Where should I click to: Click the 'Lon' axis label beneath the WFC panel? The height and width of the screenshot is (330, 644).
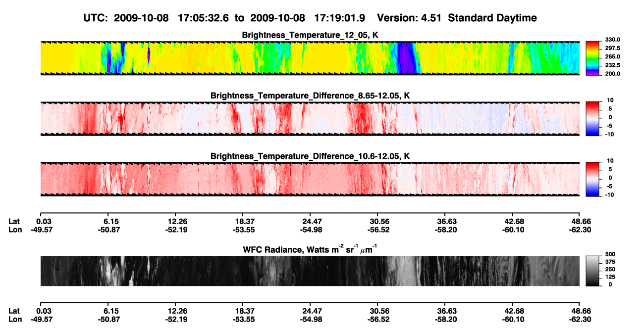click(x=14, y=319)
